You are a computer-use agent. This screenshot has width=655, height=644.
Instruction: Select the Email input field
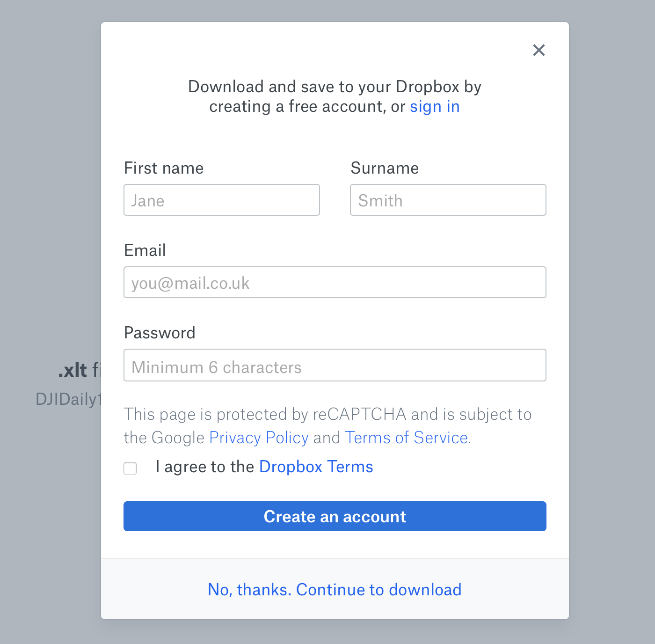[335, 283]
